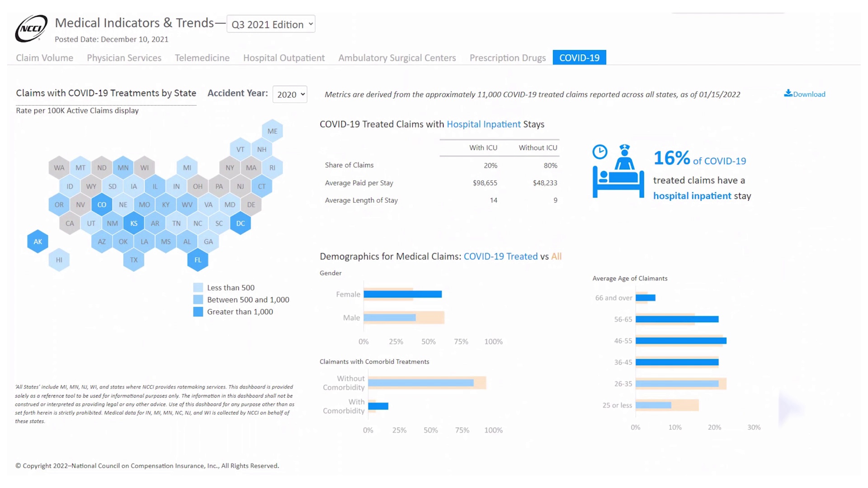Click the KS hexagon on the map
The height and width of the screenshot is (488, 868).
[133, 223]
